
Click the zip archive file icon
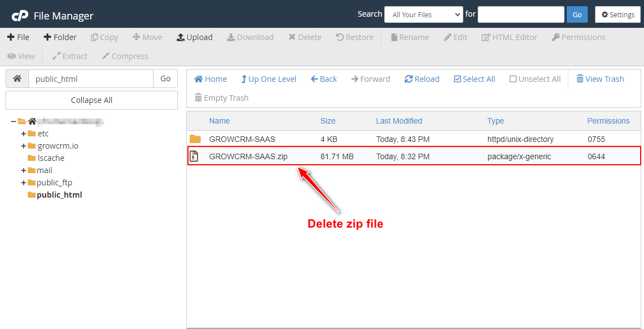point(194,156)
